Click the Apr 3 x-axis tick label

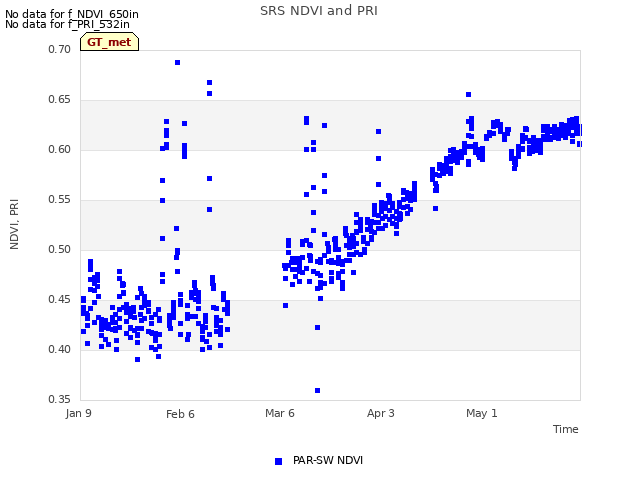click(380, 413)
